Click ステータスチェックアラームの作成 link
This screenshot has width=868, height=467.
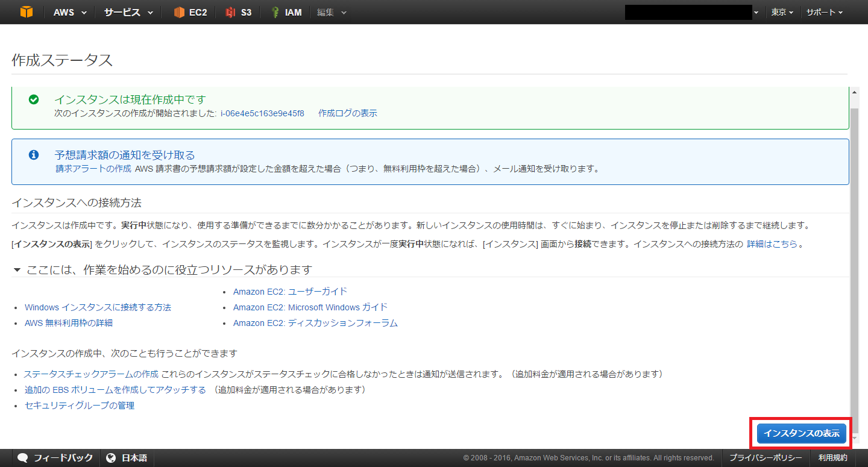pos(91,374)
